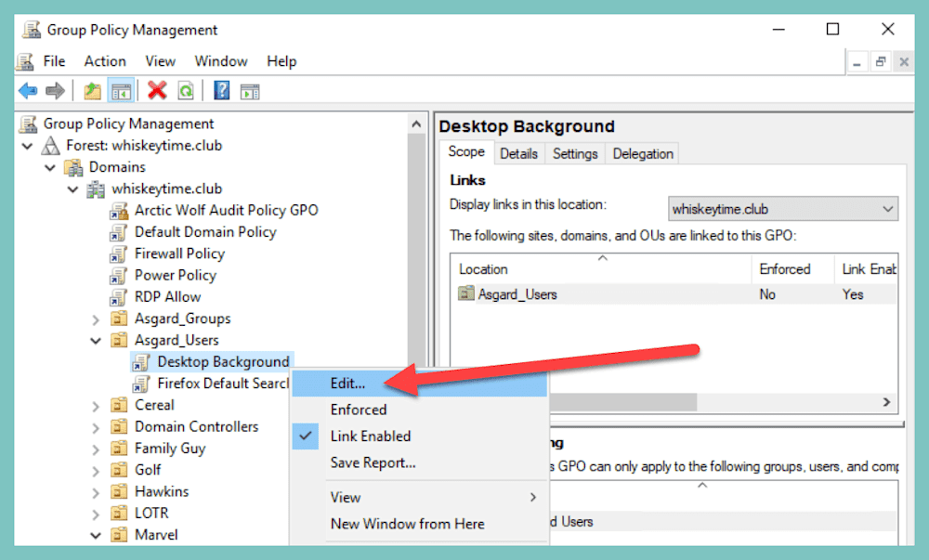Choose Edit from the context menu

click(348, 383)
